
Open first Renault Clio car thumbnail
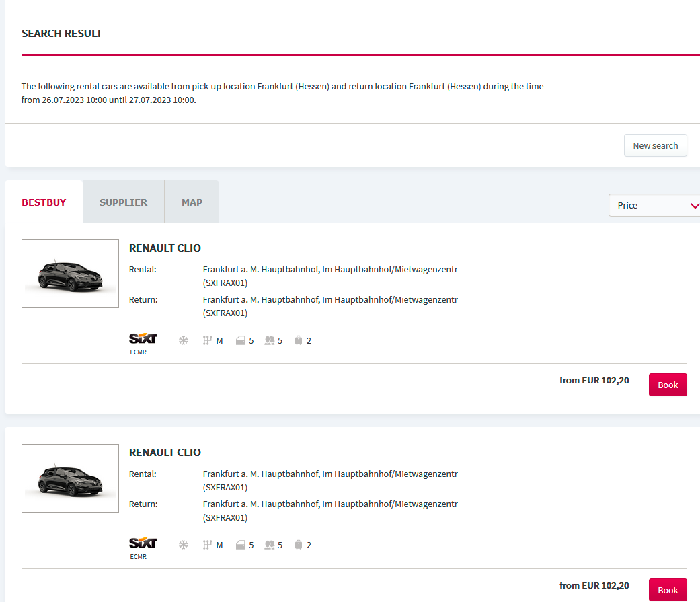pyautogui.click(x=70, y=274)
